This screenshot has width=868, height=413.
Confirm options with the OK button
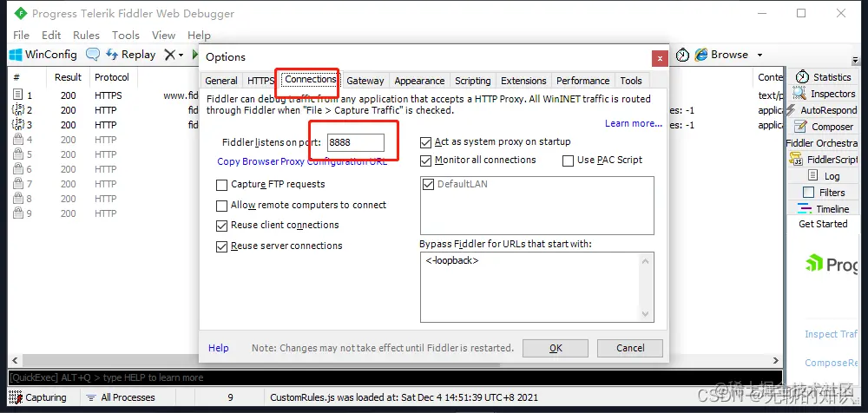[556, 348]
